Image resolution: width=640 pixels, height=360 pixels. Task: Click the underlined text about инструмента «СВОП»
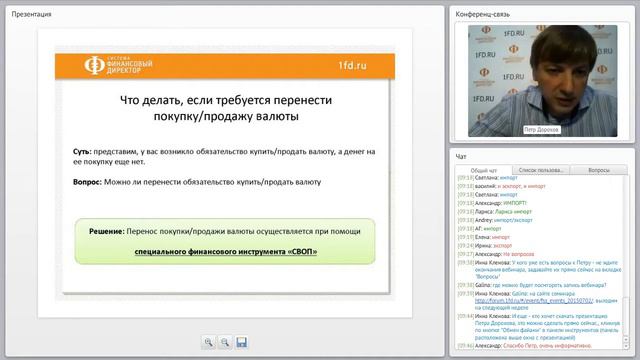click(x=226, y=251)
